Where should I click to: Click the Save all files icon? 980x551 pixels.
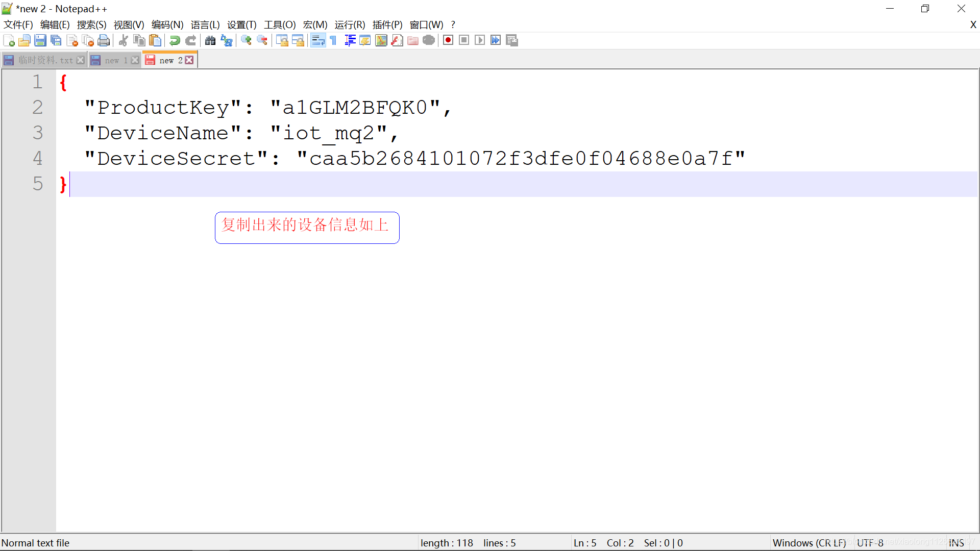[x=56, y=40]
